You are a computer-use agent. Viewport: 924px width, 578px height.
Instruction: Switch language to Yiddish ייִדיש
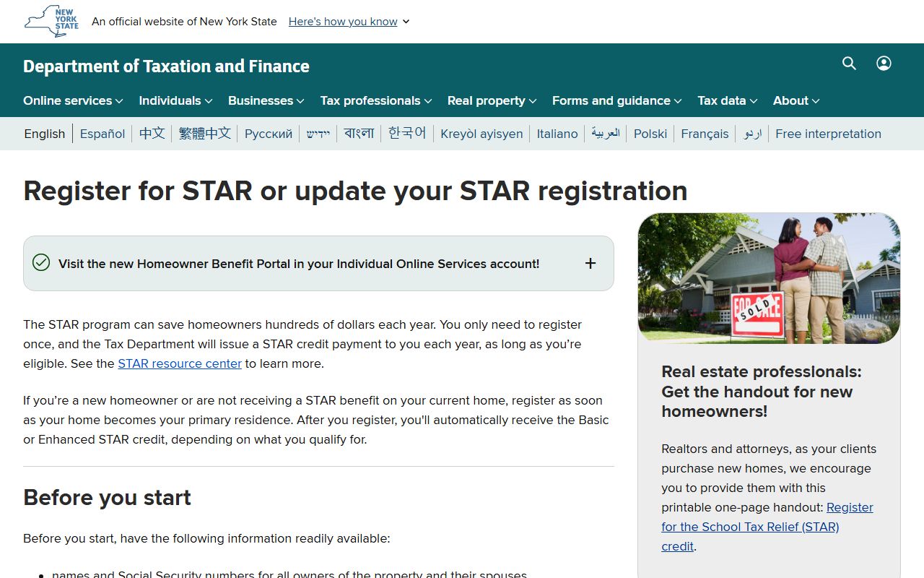(x=318, y=134)
